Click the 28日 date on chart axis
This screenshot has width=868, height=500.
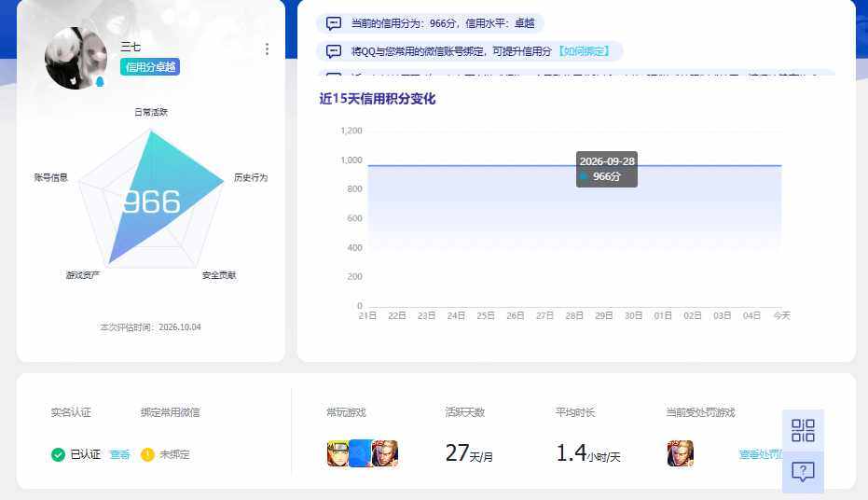[574, 315]
